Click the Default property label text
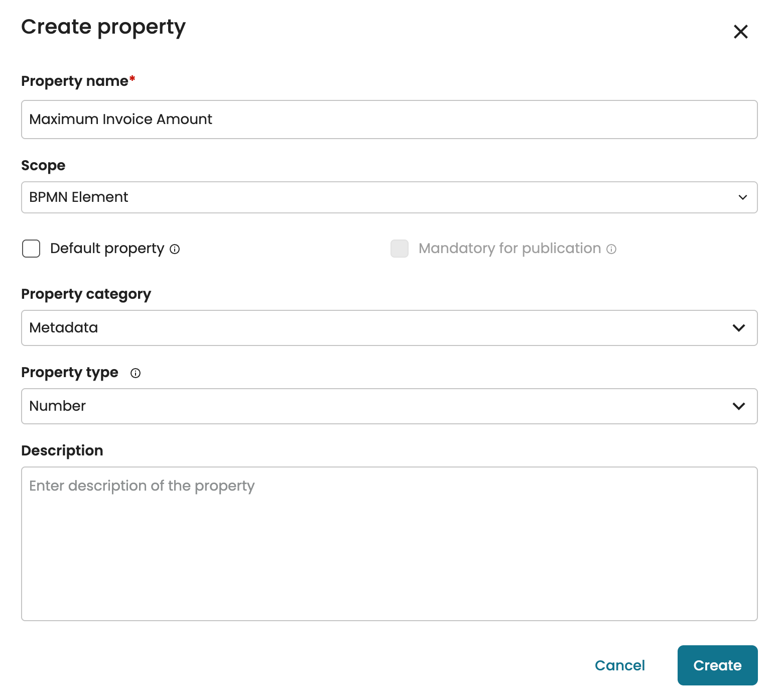This screenshot has width=780, height=700. 107,249
